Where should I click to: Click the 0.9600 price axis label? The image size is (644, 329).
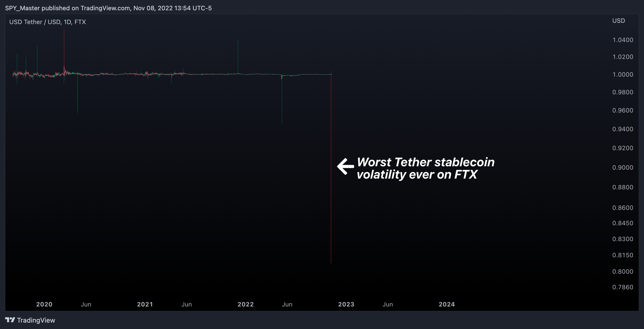[623, 110]
